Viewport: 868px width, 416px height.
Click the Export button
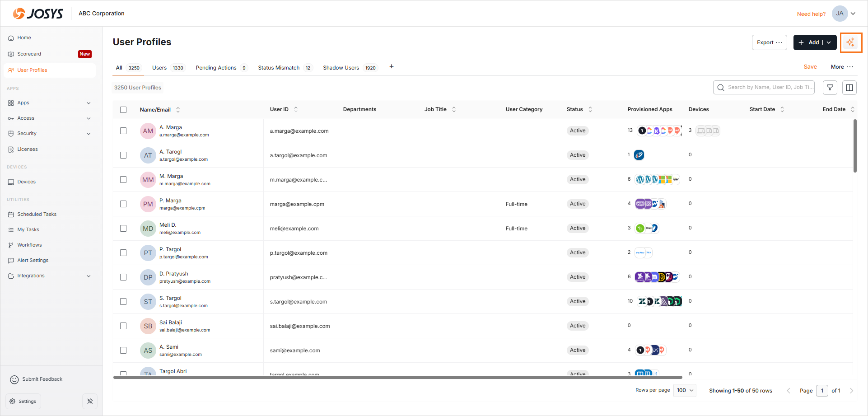coord(769,42)
